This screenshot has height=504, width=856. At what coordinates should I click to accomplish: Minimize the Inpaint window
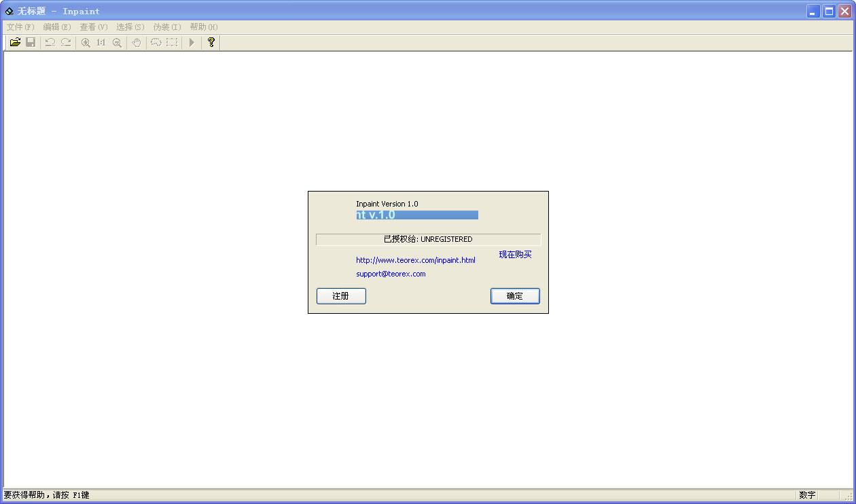(813, 11)
